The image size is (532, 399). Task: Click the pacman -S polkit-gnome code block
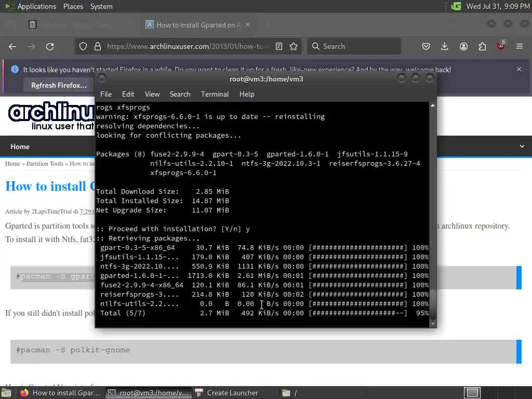tap(265, 352)
